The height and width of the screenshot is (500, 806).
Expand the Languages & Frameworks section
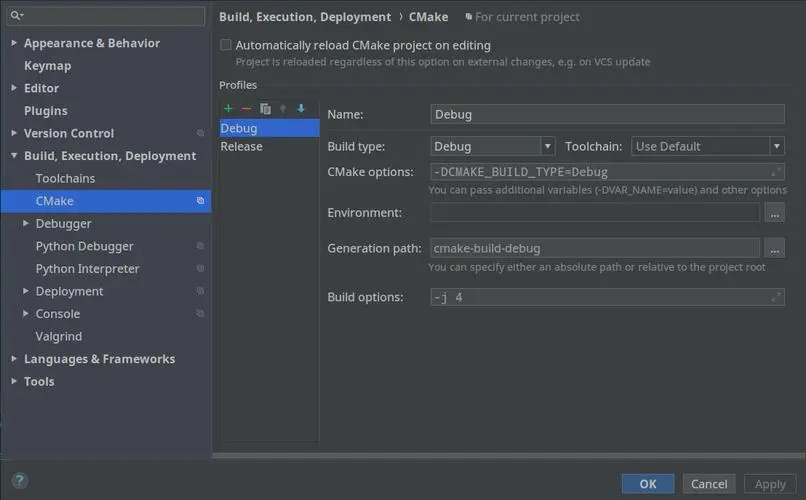pos(14,359)
